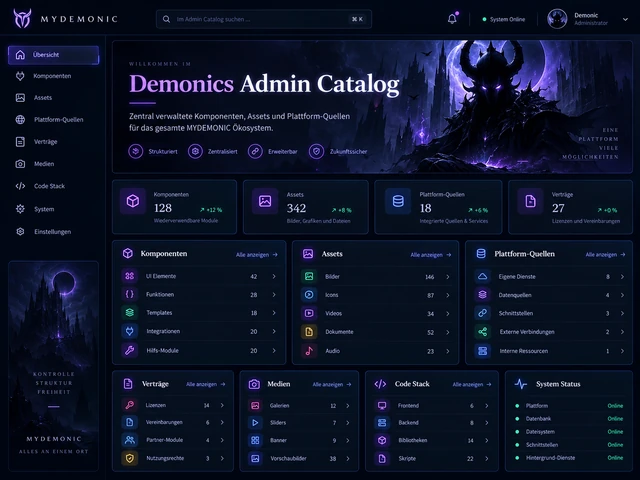Viewport: 640px width, 480px height.
Task: Click the Lizenzen key icon
Action: coord(129,405)
